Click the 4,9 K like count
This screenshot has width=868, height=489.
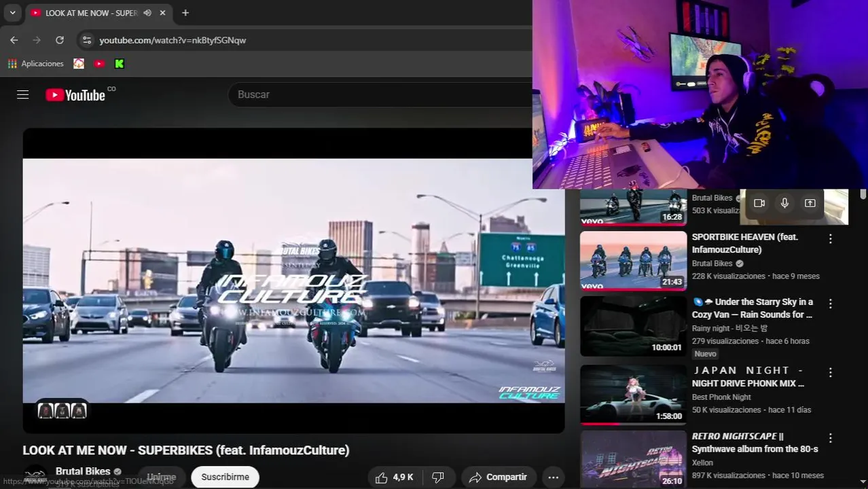click(x=403, y=477)
